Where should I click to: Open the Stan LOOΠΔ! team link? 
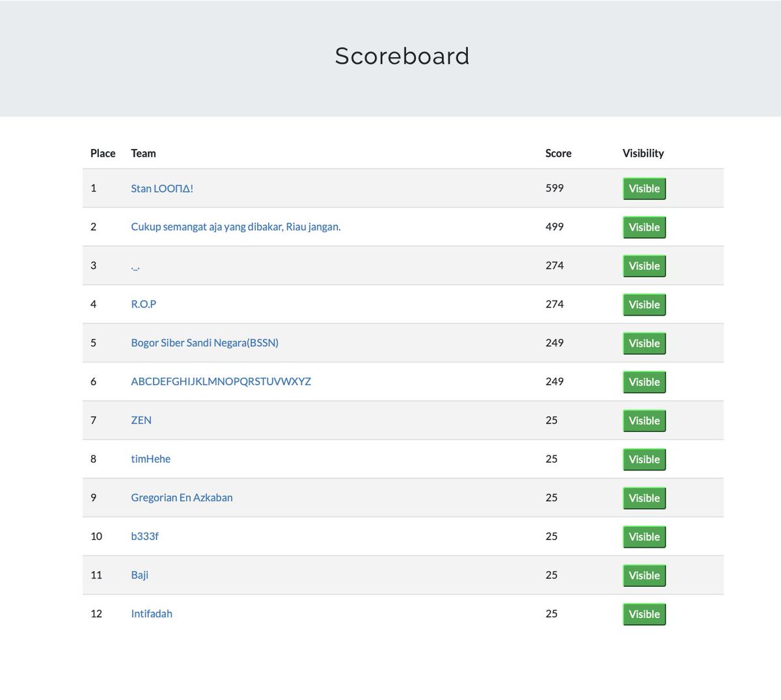click(x=162, y=189)
